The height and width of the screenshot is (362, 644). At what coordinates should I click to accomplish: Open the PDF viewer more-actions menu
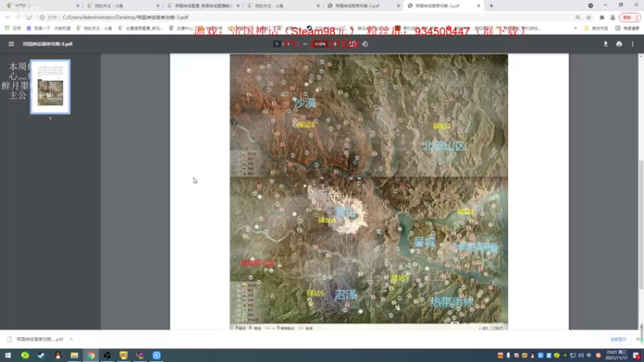tap(633, 44)
